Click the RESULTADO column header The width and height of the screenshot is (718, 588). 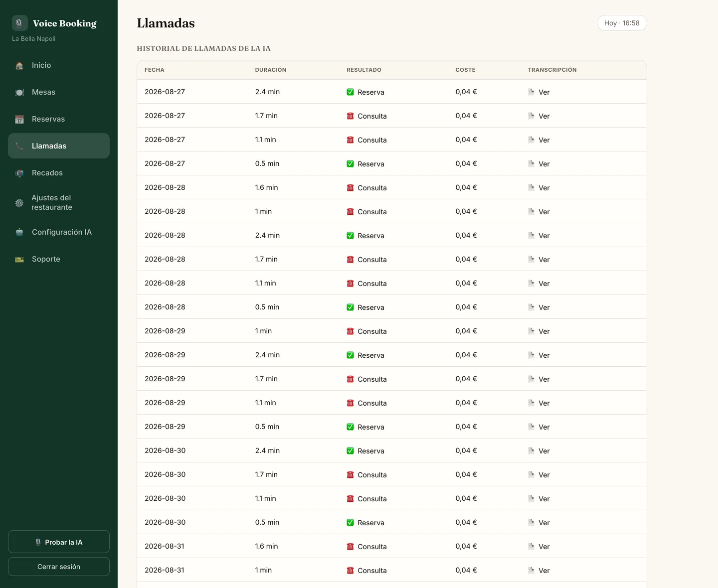(364, 70)
